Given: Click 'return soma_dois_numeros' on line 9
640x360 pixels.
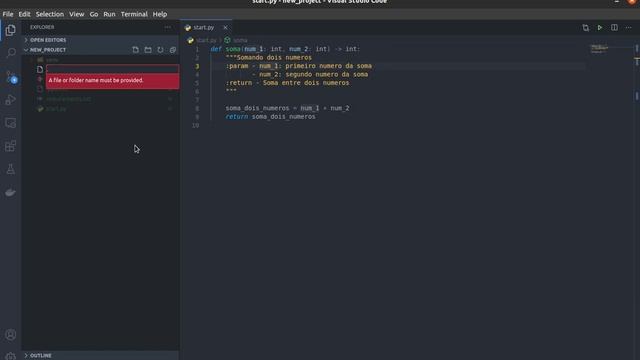Looking at the screenshot, I should tap(270, 117).
